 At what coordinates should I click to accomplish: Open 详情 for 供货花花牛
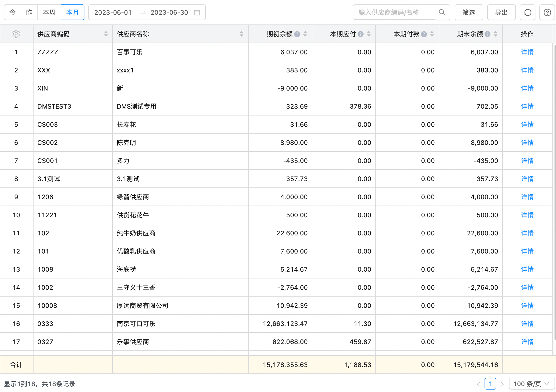coord(527,215)
